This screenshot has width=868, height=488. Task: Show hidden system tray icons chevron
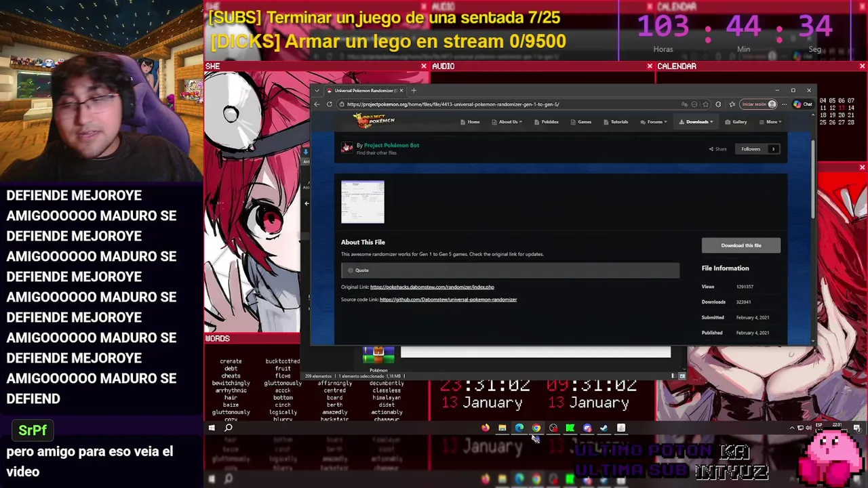pyautogui.click(x=792, y=428)
